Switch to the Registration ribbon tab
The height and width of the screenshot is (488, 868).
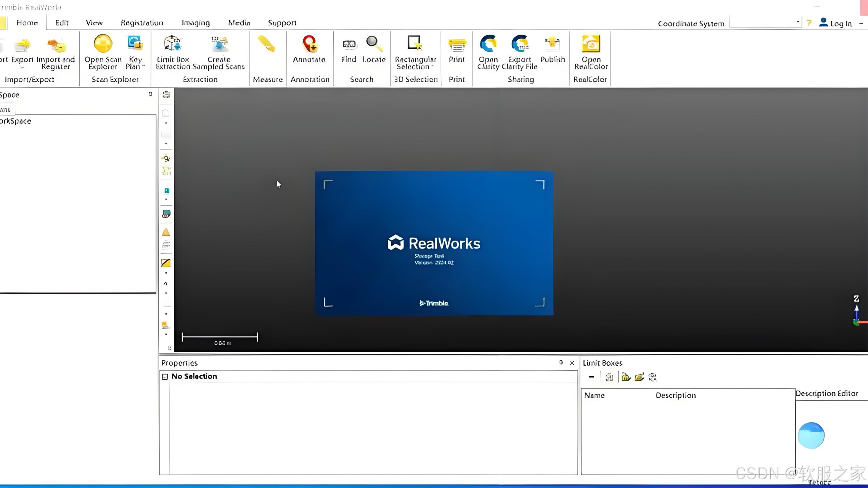point(142,23)
